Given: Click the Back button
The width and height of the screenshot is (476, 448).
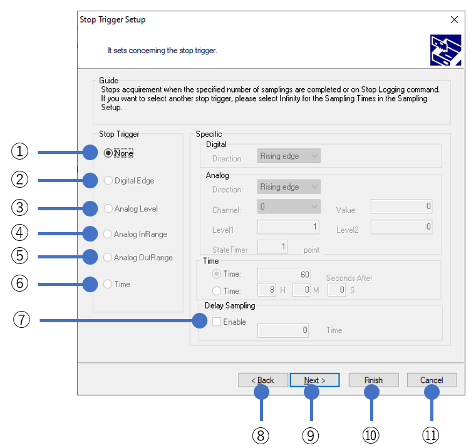Looking at the screenshot, I should [x=263, y=380].
